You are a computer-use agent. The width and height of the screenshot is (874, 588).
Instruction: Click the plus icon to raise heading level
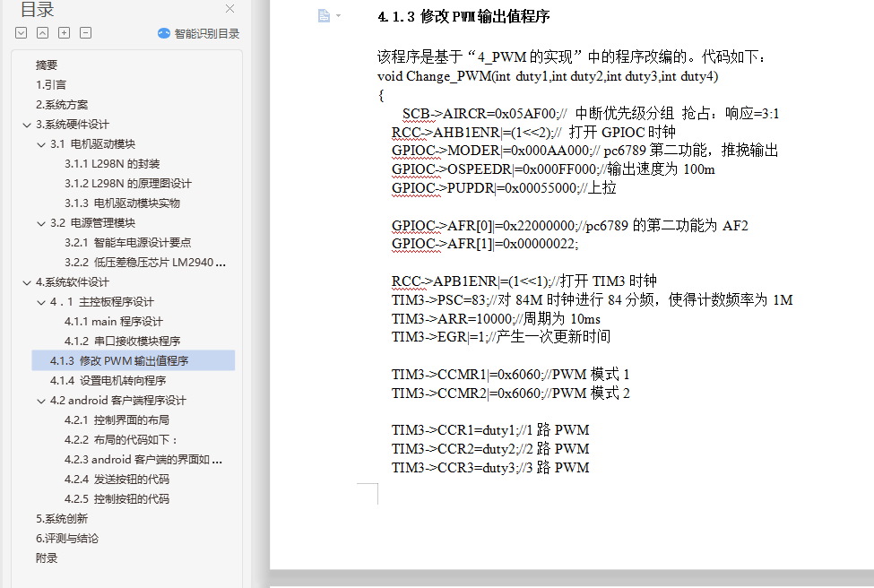pos(65,33)
